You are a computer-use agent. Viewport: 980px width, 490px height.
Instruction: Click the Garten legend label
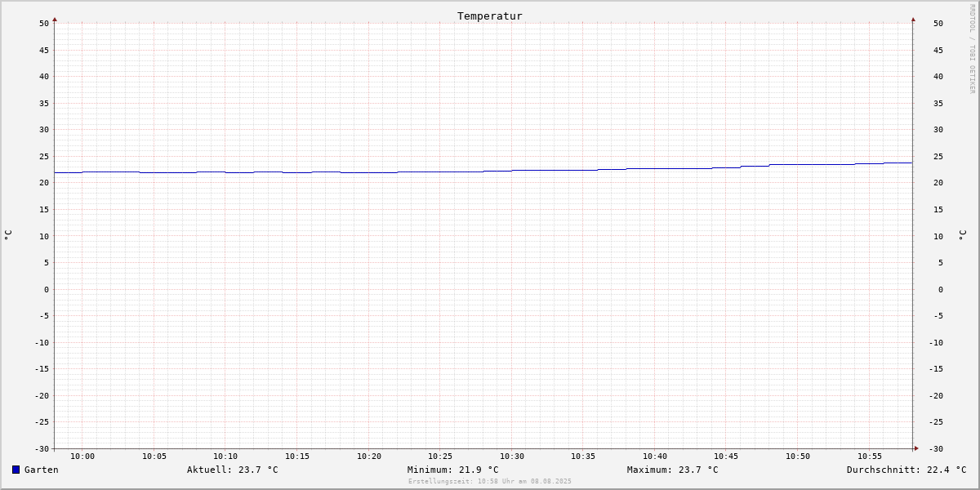(42, 470)
